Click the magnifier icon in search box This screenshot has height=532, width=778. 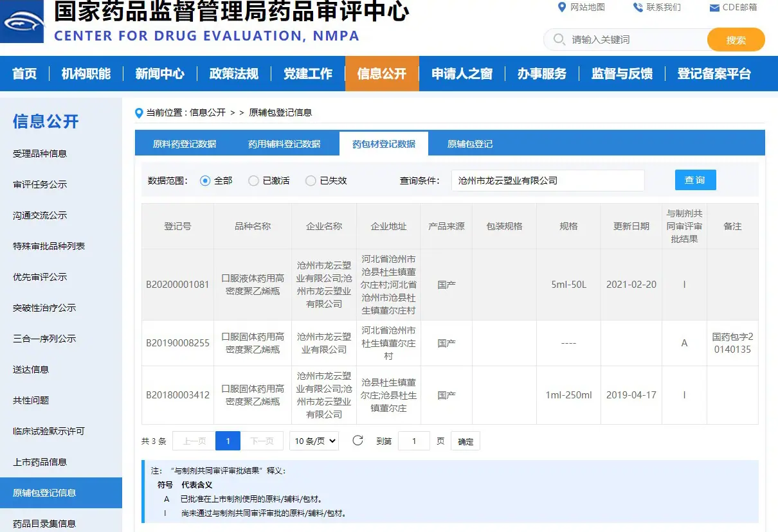[559, 39]
